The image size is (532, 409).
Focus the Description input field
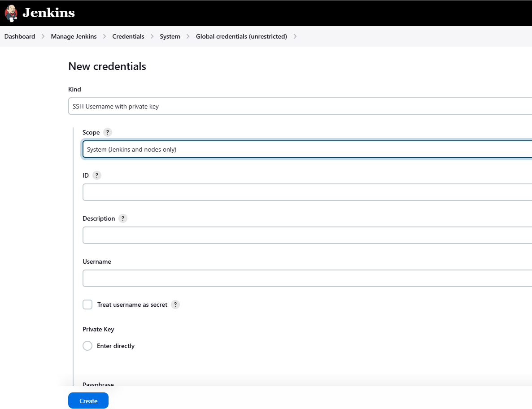(x=307, y=235)
